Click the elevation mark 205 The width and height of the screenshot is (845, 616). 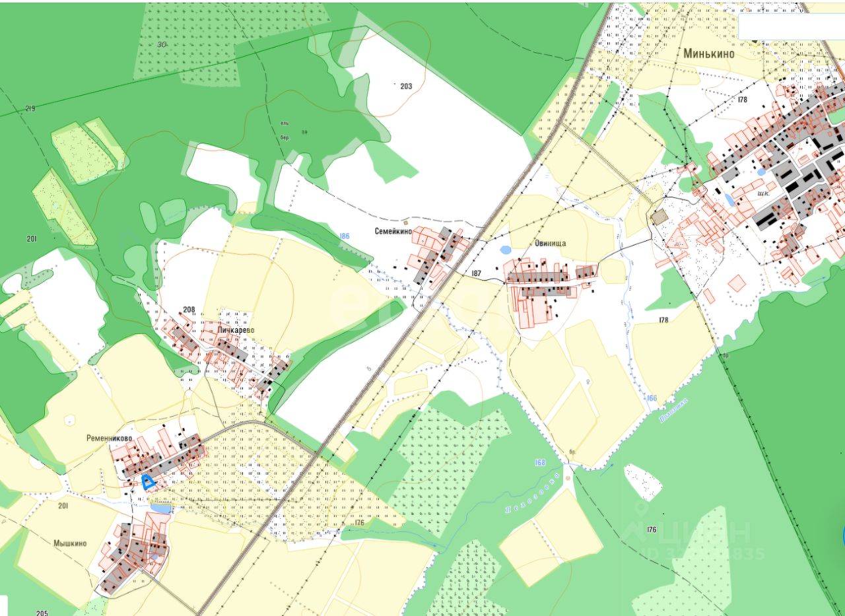click(x=42, y=613)
